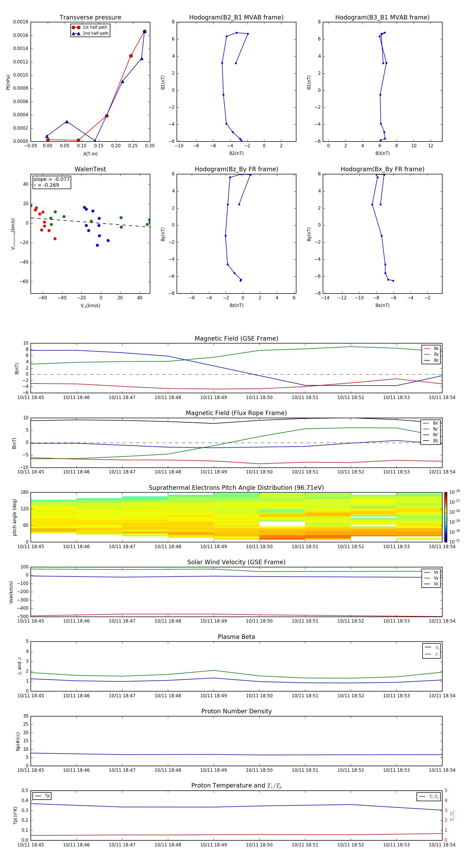Click the Bx' legend entry in Flux Rope panel

431,423
